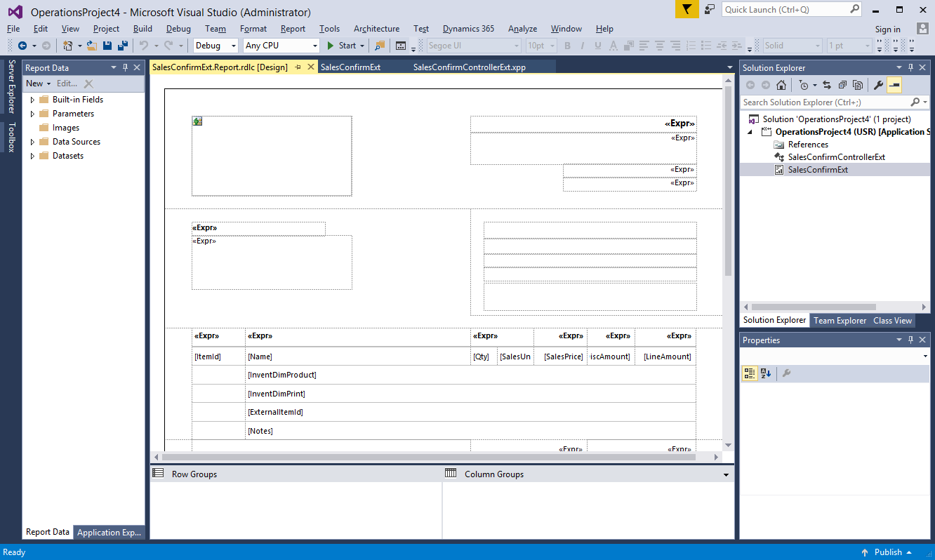Toggle pin on SalesConfirmExt.Report.rdlc tab
Image resolution: width=935 pixels, height=560 pixels.
click(298, 67)
